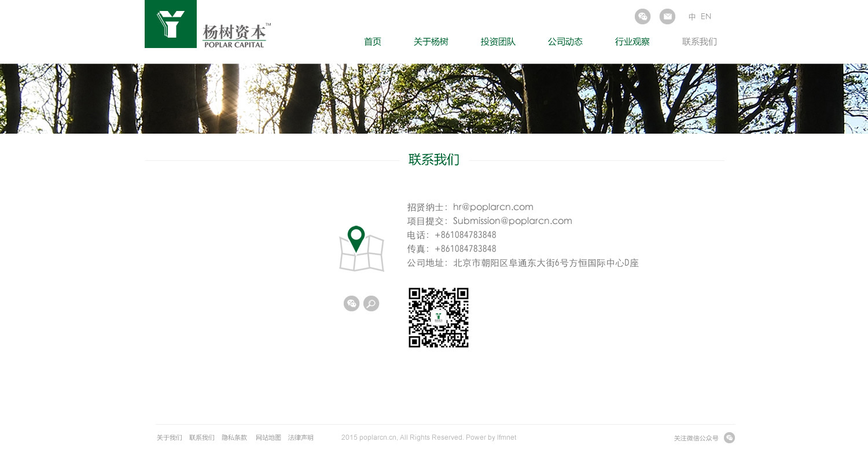
Task: Open 网站地图 link in the footer
Action: coord(269,438)
